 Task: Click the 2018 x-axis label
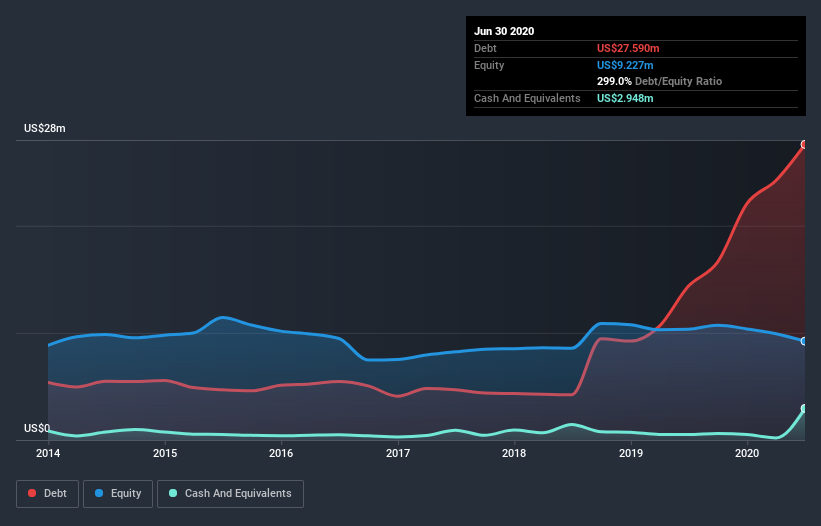(514, 453)
